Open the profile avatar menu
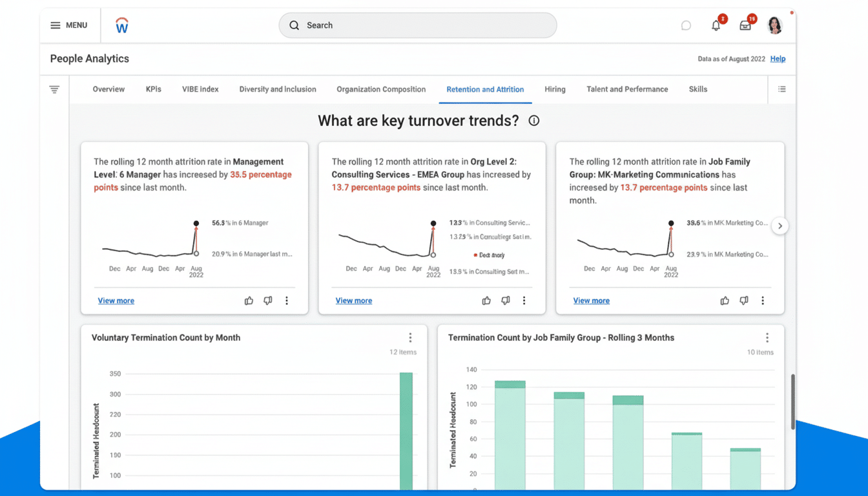 point(774,25)
